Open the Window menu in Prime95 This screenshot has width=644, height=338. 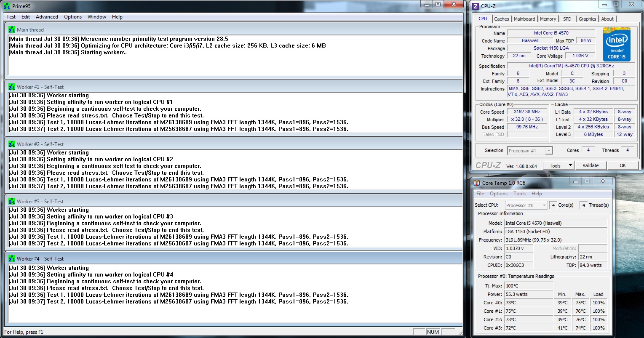97,17
